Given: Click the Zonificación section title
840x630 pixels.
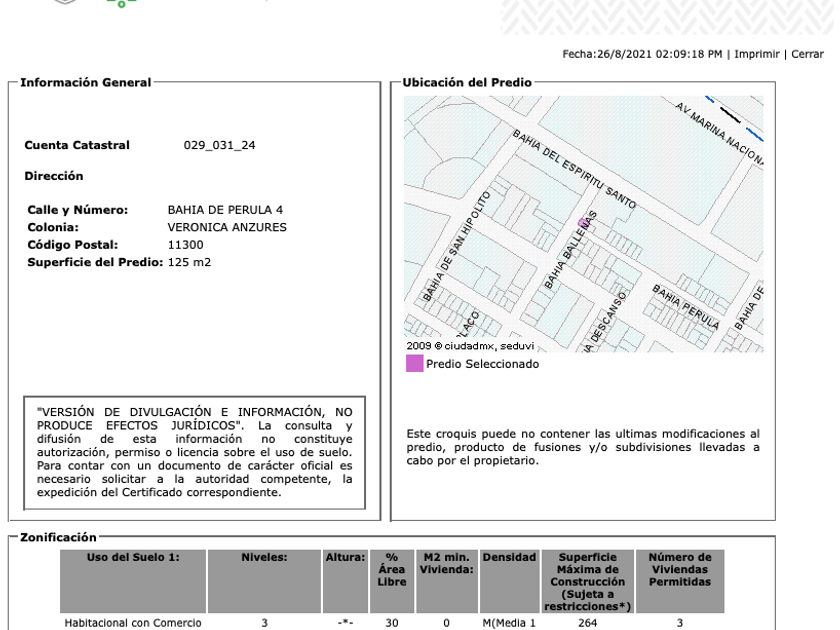Looking at the screenshot, I should 58,537.
